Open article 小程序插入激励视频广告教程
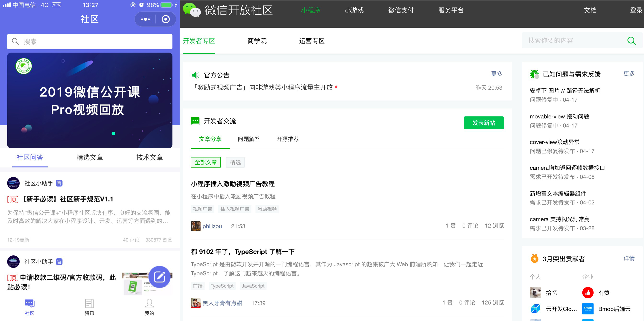Screen dimensions: 644x321 [x=232, y=184]
